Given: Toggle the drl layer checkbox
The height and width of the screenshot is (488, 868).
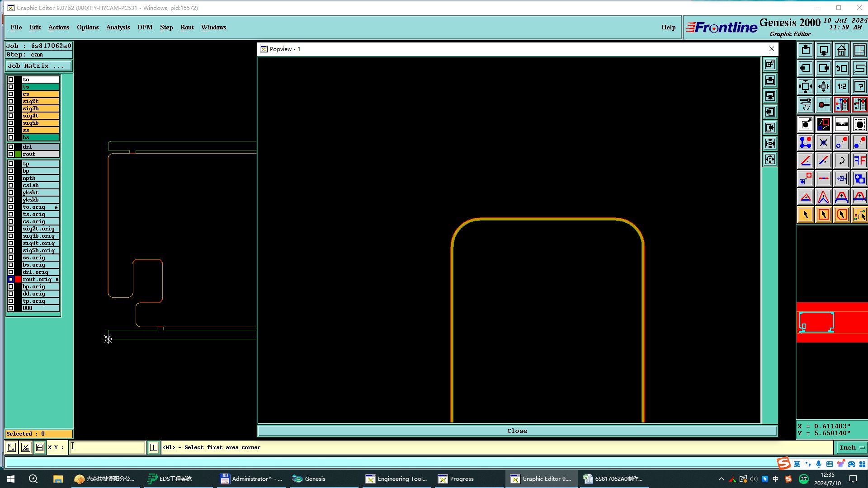Looking at the screenshot, I should (11, 147).
